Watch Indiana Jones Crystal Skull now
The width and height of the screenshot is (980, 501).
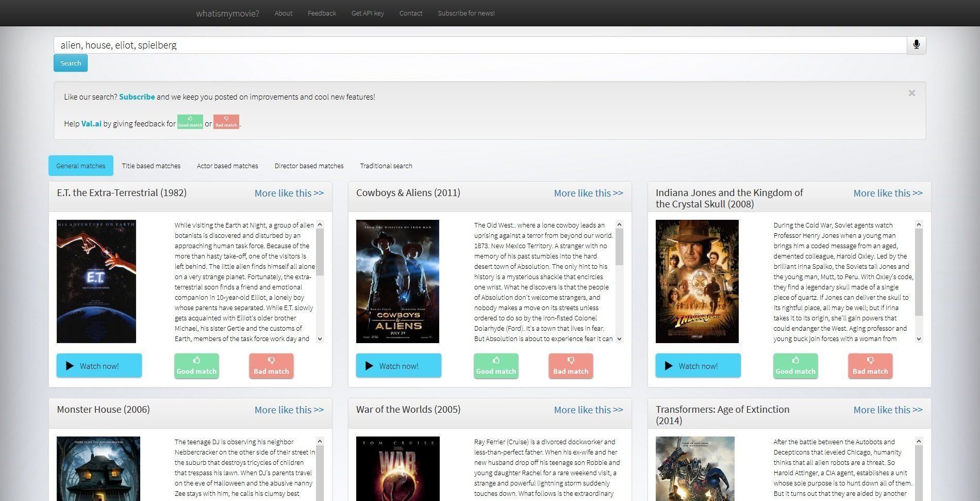[698, 366]
